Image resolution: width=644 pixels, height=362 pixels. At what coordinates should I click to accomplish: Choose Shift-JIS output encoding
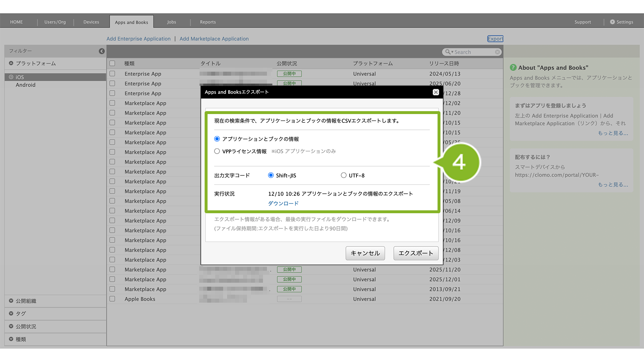tap(271, 176)
